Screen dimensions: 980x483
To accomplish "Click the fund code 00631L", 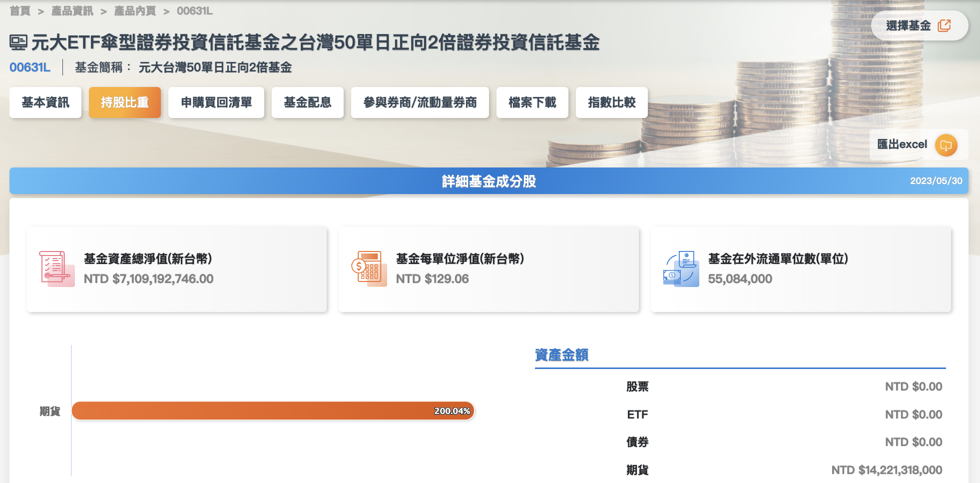I will click(x=30, y=67).
